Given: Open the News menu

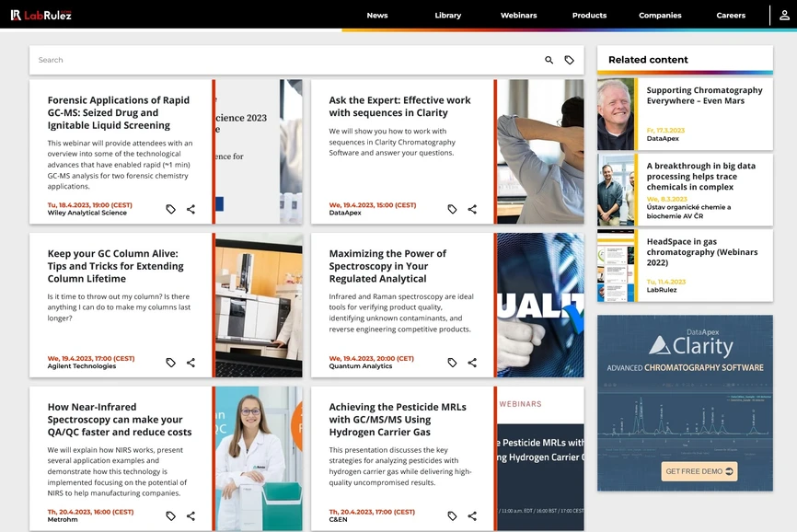Looking at the screenshot, I should click(377, 16).
